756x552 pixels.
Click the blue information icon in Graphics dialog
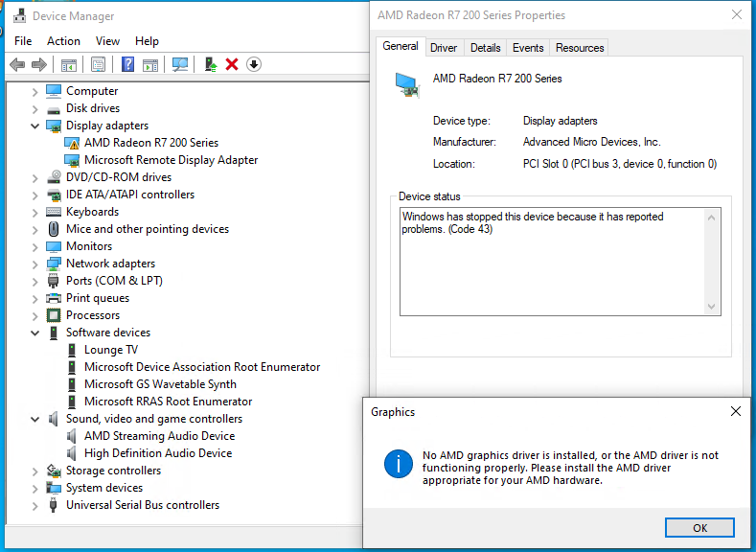(399, 464)
